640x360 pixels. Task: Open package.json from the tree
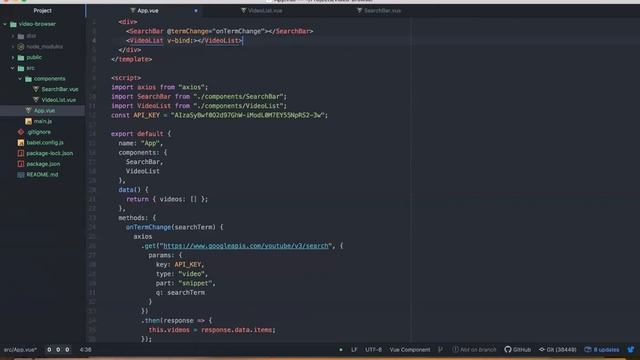(x=43, y=164)
